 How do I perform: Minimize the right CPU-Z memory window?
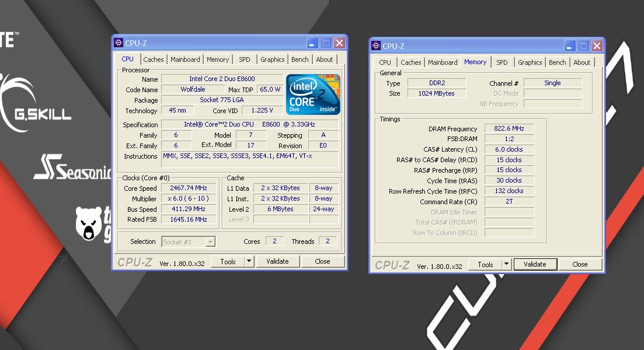[x=570, y=46]
